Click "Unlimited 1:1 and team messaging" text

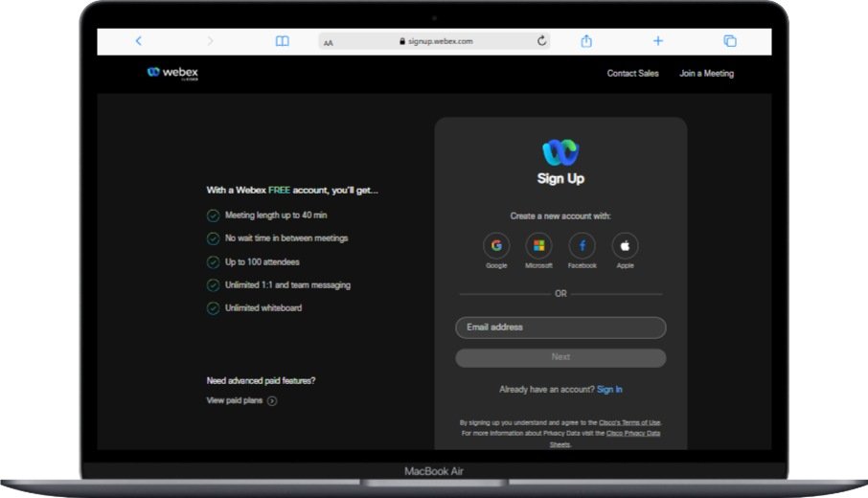tap(287, 285)
